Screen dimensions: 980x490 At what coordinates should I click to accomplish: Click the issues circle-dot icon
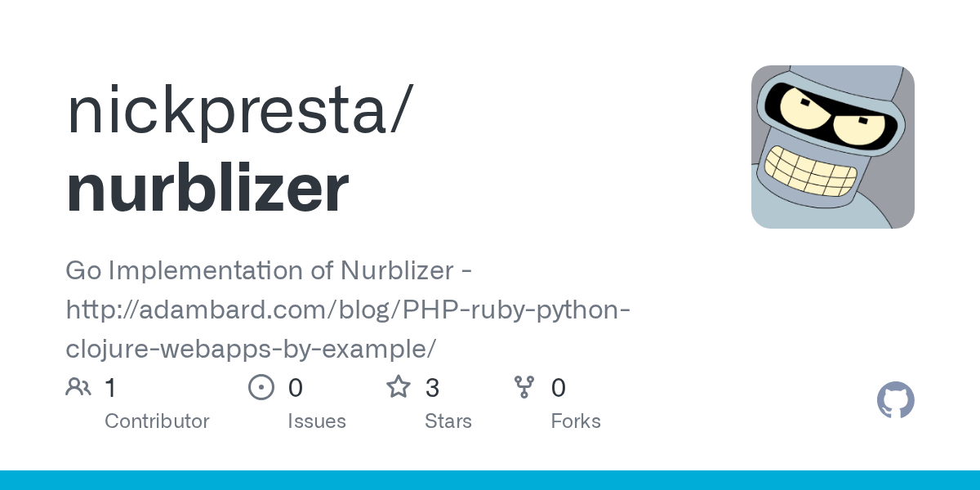pyautogui.click(x=261, y=387)
